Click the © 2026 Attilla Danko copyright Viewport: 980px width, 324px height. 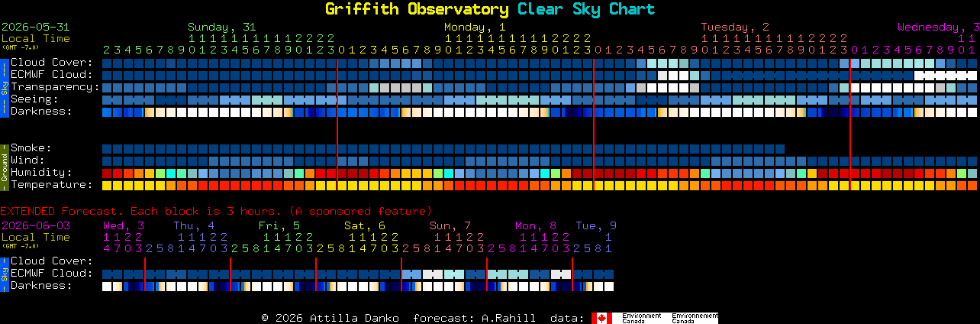pyautogui.click(x=330, y=318)
